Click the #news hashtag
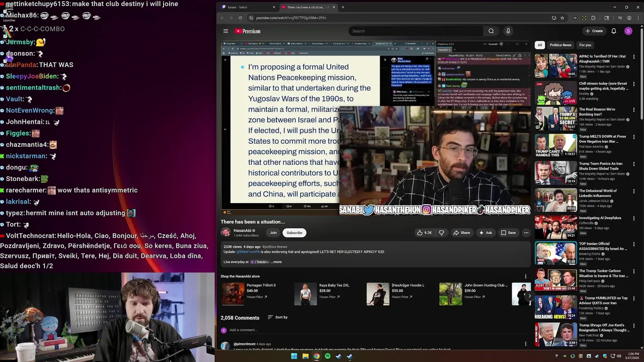Viewport: 644px width, 362px height. click(x=282, y=247)
